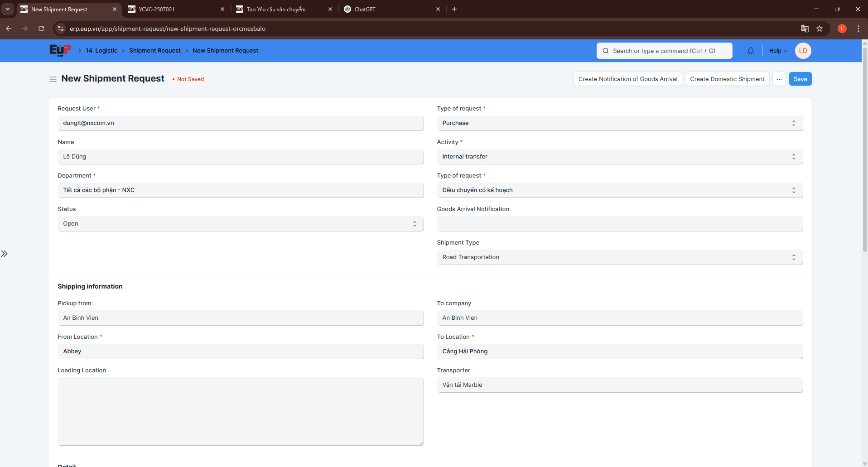
Task: Open the three-dots more actions menu
Action: click(779, 79)
